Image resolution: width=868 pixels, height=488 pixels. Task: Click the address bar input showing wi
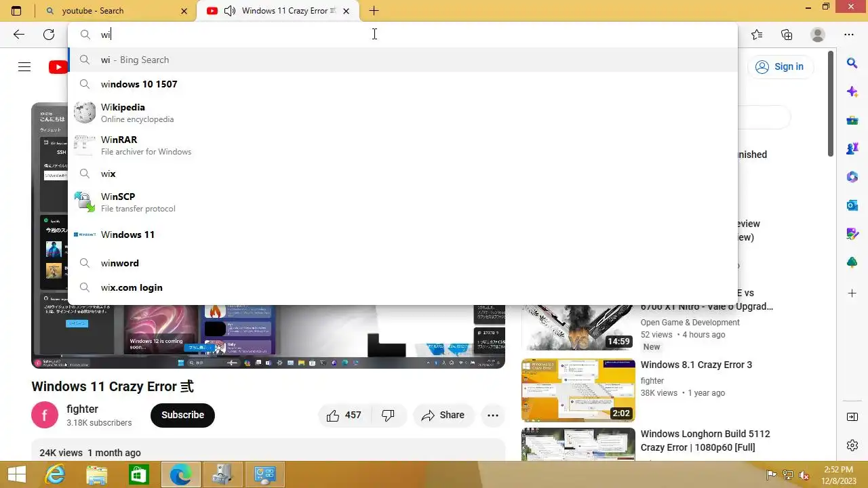point(403,35)
